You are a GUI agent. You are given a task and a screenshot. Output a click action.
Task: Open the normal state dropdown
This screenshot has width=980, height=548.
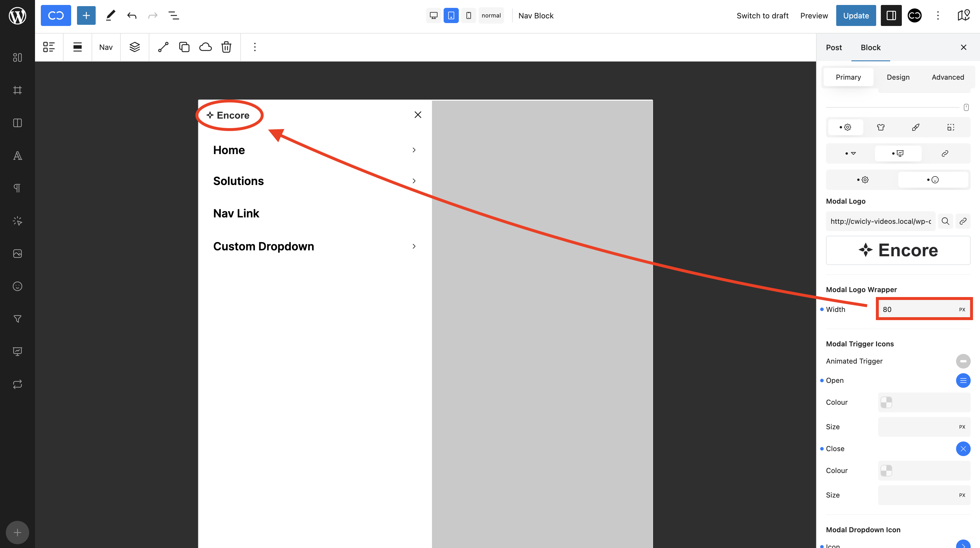click(491, 15)
